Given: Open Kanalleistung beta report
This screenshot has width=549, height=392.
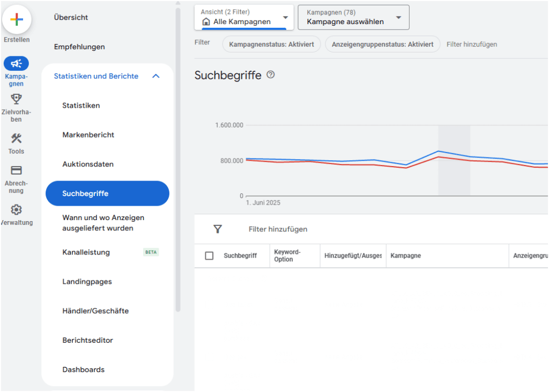Looking at the screenshot, I should pos(86,252).
